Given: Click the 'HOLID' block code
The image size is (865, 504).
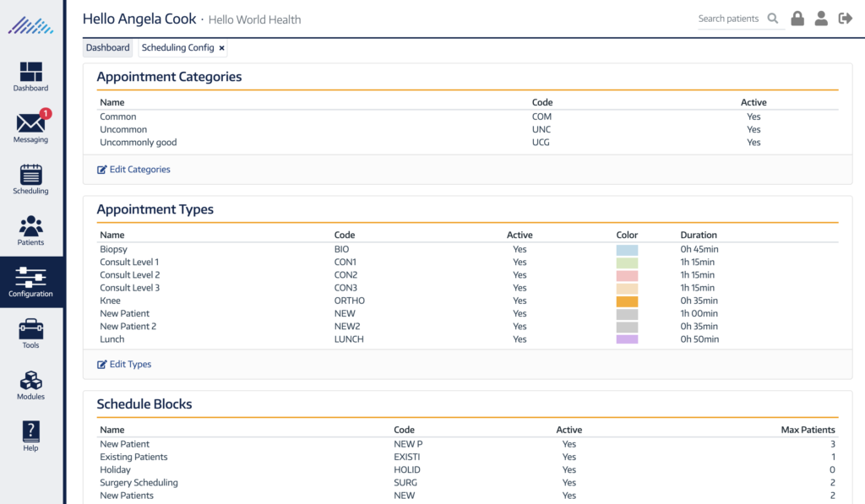Looking at the screenshot, I should pos(406,470).
